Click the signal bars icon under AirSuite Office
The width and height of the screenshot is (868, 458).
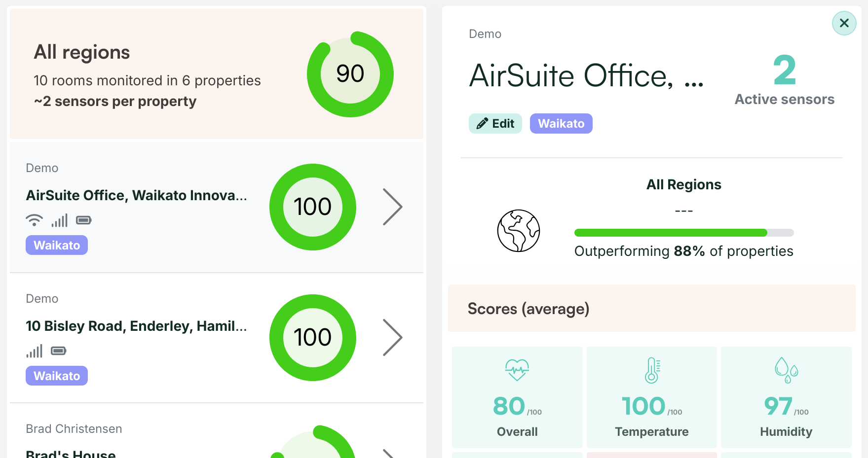pos(59,220)
